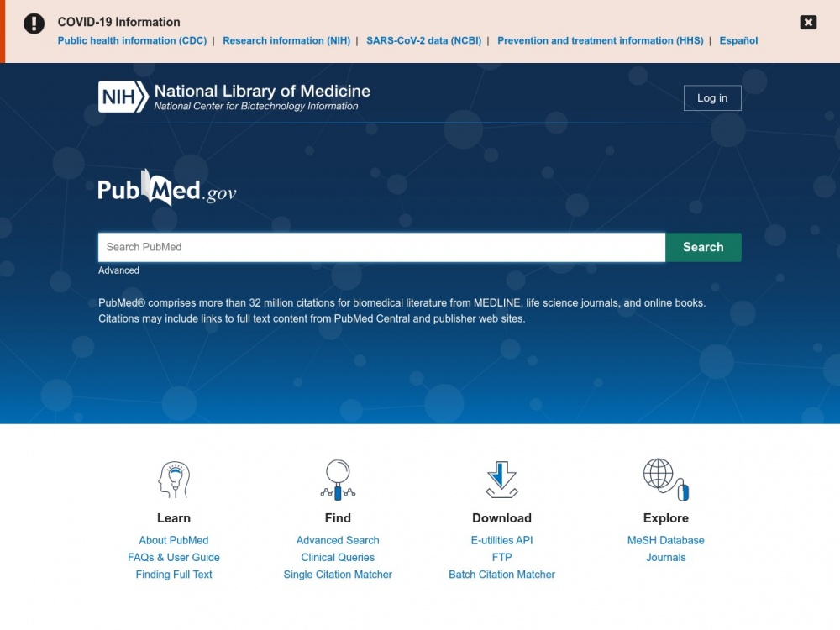Click the Learn head-with-lightbulb icon
This screenshot has width=840, height=630.
pyautogui.click(x=174, y=480)
